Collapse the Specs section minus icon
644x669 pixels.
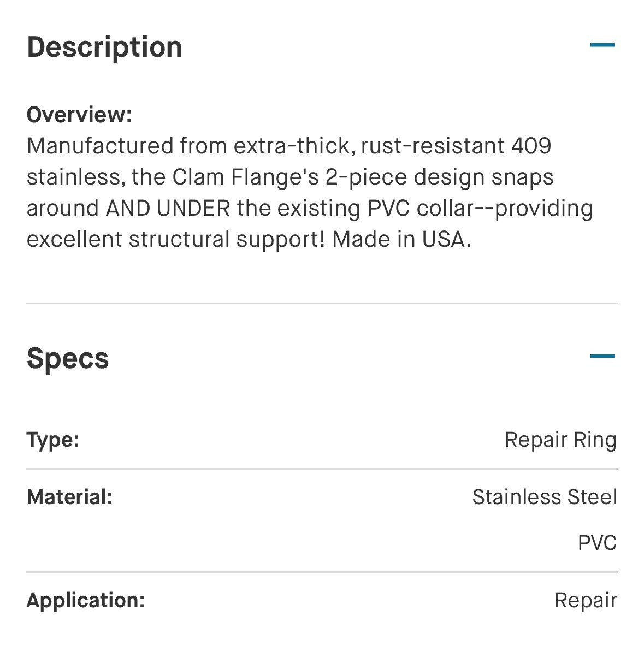602,357
